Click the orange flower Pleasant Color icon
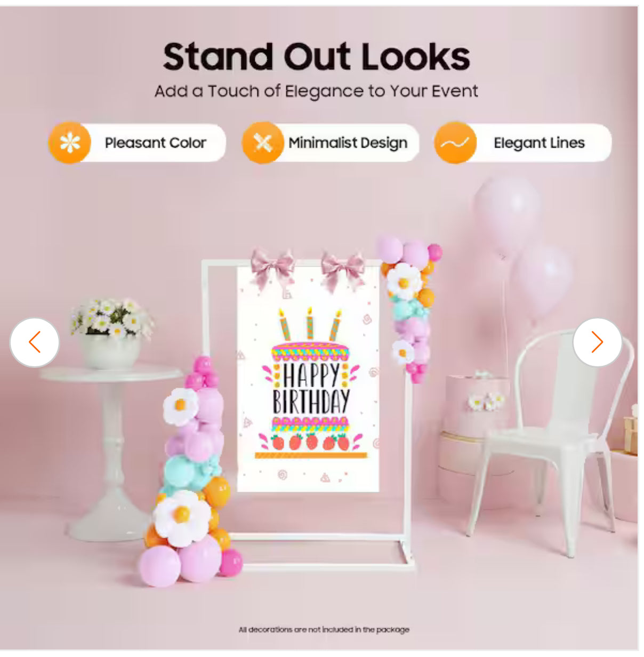Viewport: 644px width, 657px height. (x=70, y=143)
